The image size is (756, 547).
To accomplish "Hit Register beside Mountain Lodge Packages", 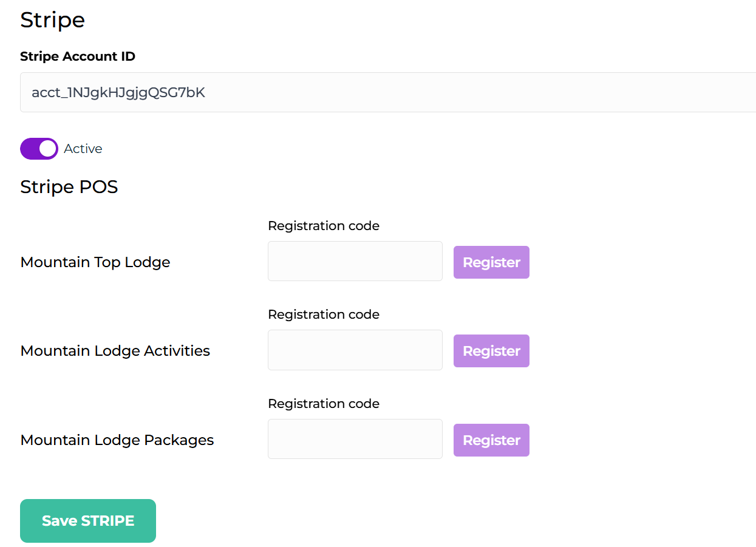I will click(x=491, y=440).
